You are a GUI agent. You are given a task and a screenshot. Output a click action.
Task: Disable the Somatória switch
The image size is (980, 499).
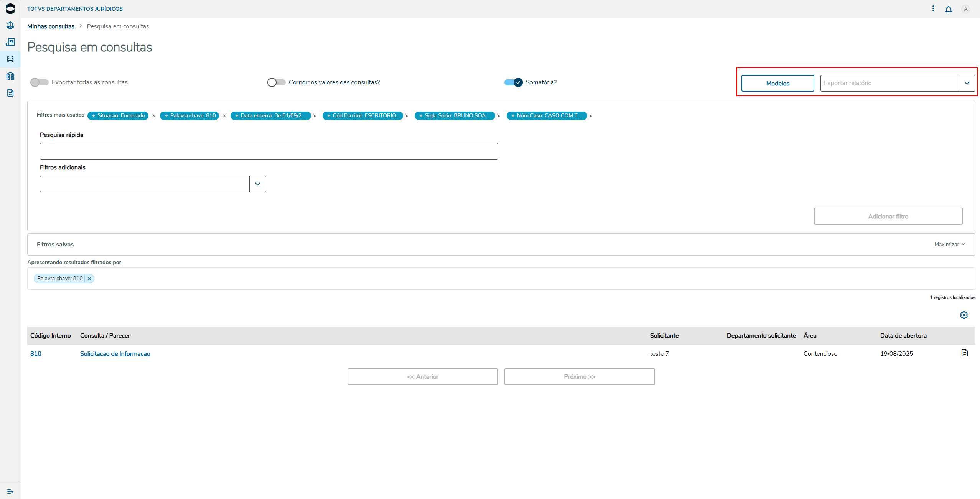click(513, 82)
